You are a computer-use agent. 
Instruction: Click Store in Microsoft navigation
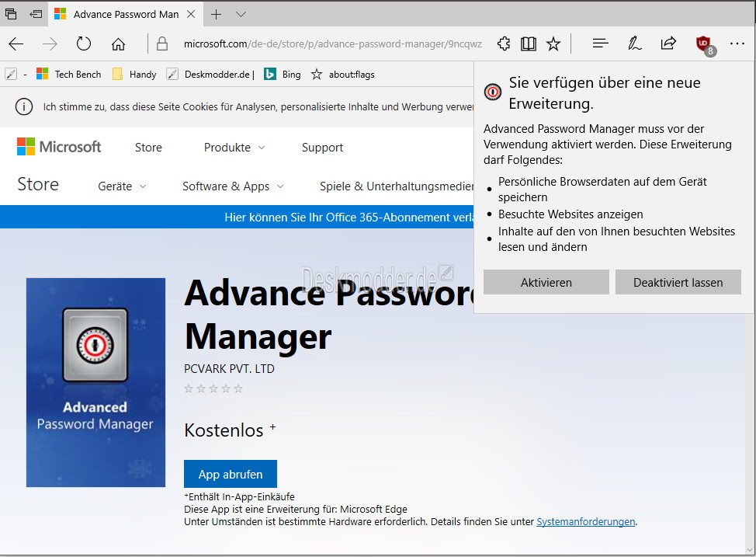(x=148, y=148)
